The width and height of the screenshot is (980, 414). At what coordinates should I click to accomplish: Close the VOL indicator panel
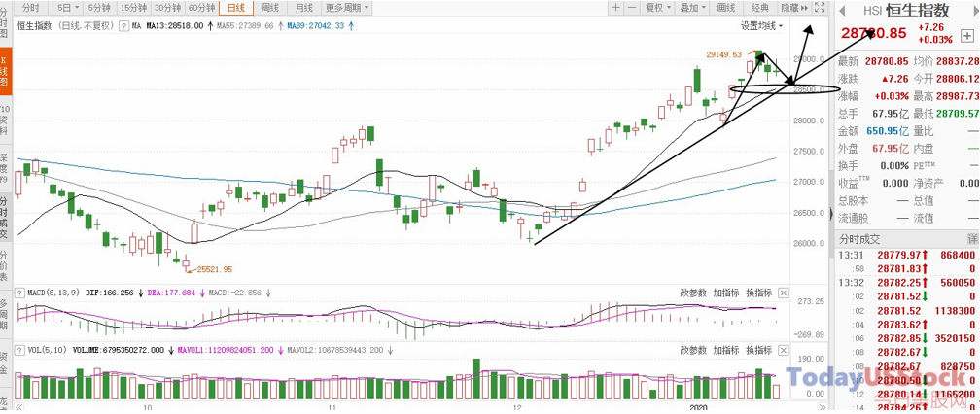pyautogui.click(x=784, y=350)
